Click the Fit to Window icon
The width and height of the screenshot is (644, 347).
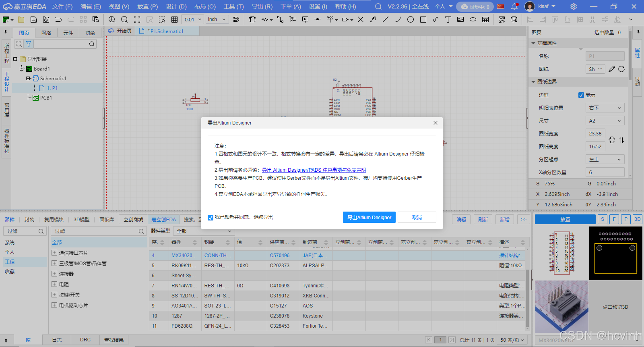(x=137, y=19)
